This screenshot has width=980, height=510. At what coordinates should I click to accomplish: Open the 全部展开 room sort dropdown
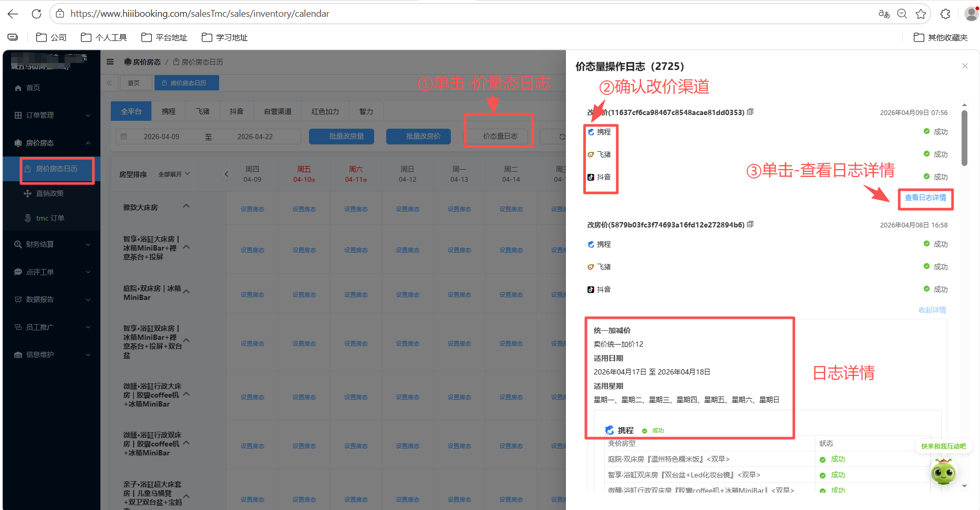click(174, 174)
